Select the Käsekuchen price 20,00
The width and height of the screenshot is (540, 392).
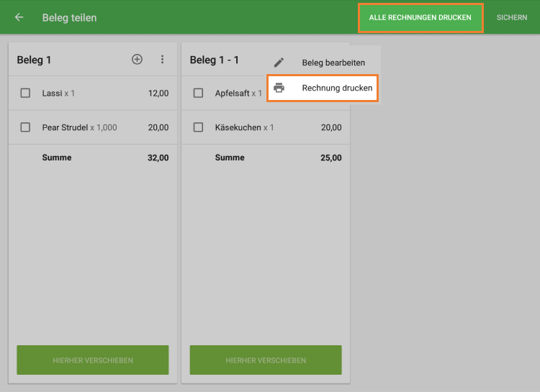pos(331,128)
